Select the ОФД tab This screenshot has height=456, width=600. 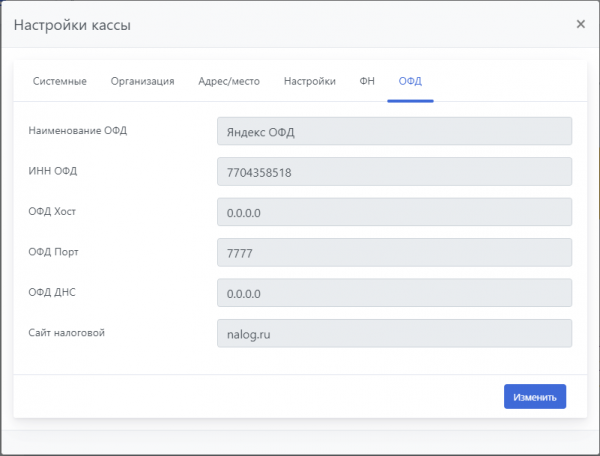point(410,81)
